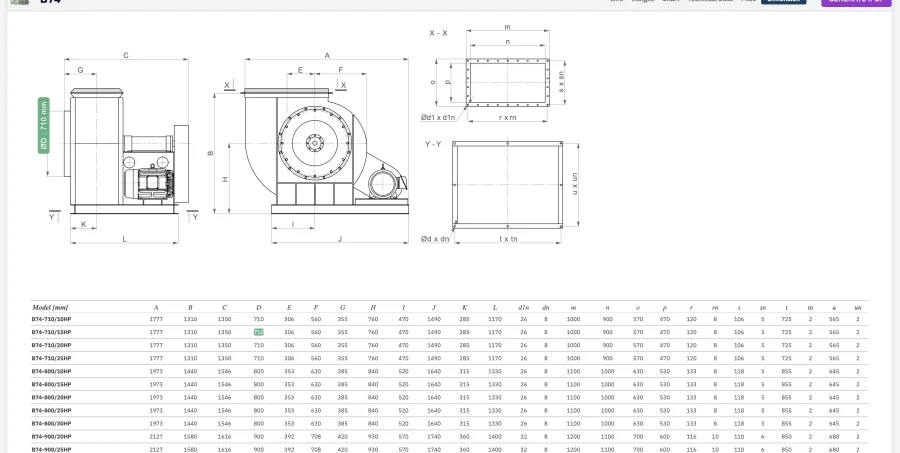900x453 pixels.
Task: Click the r x rn dimension label
Action: click(x=507, y=118)
